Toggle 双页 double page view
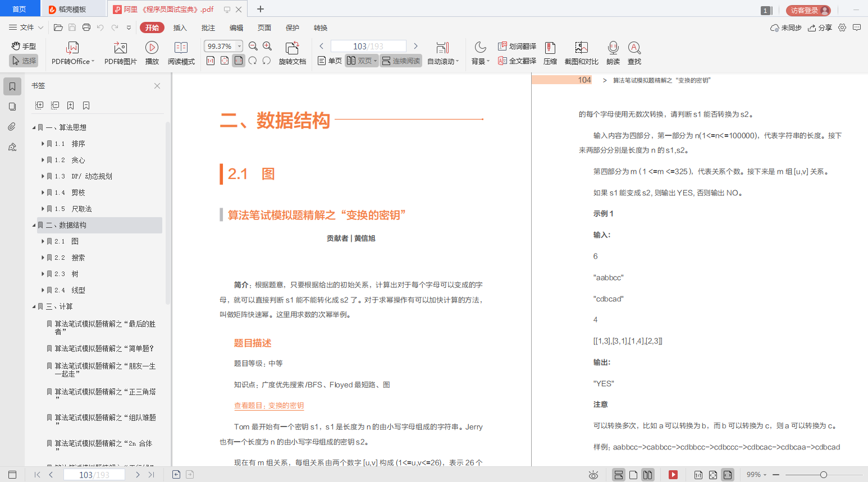This screenshot has height=482, width=868. pos(361,61)
